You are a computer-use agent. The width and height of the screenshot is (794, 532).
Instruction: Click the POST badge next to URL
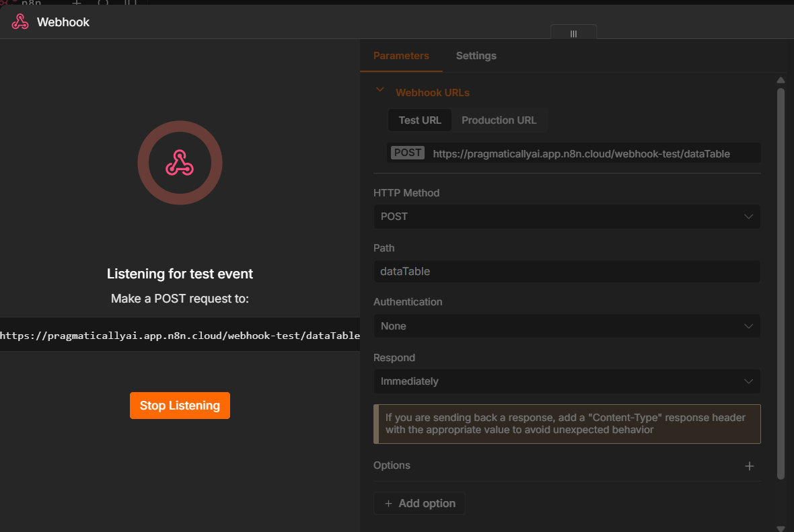pos(408,153)
